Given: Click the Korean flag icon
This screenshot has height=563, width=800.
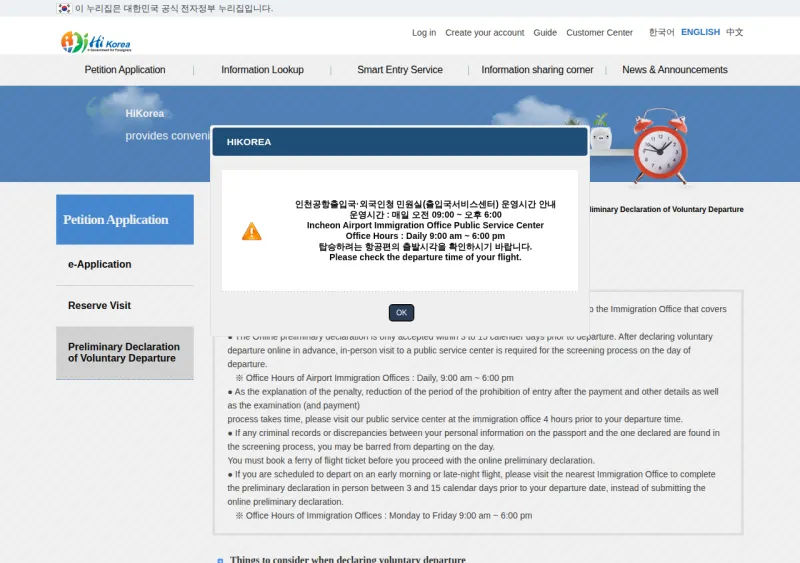Looking at the screenshot, I should click(64, 8).
